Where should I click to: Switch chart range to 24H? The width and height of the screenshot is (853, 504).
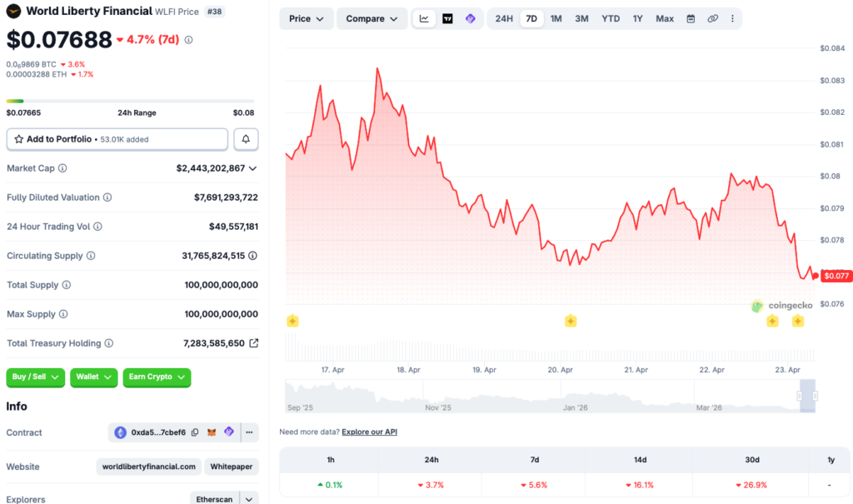coord(504,18)
